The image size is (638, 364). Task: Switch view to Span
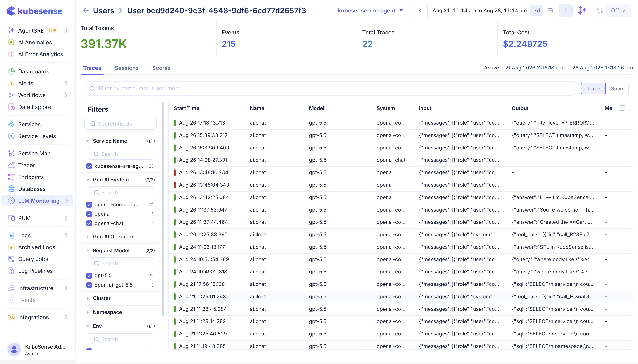(x=617, y=88)
